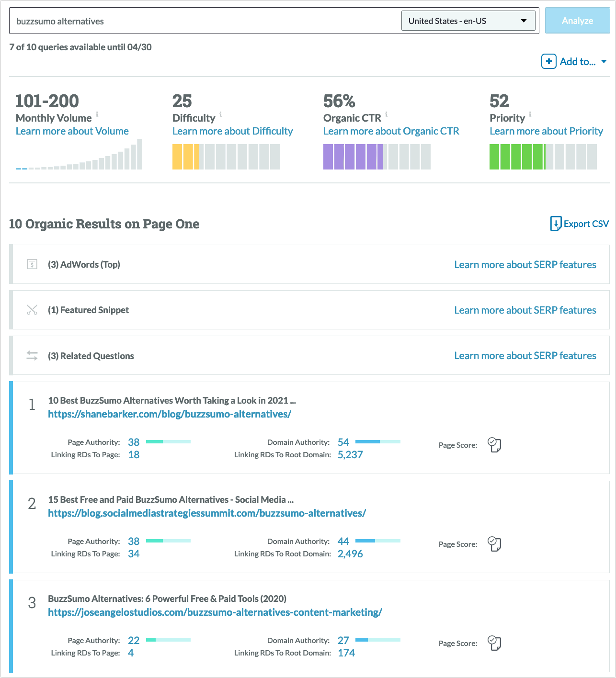This screenshot has width=616, height=678.
Task: Click the Related Questions arrows icon
Action: 32,355
